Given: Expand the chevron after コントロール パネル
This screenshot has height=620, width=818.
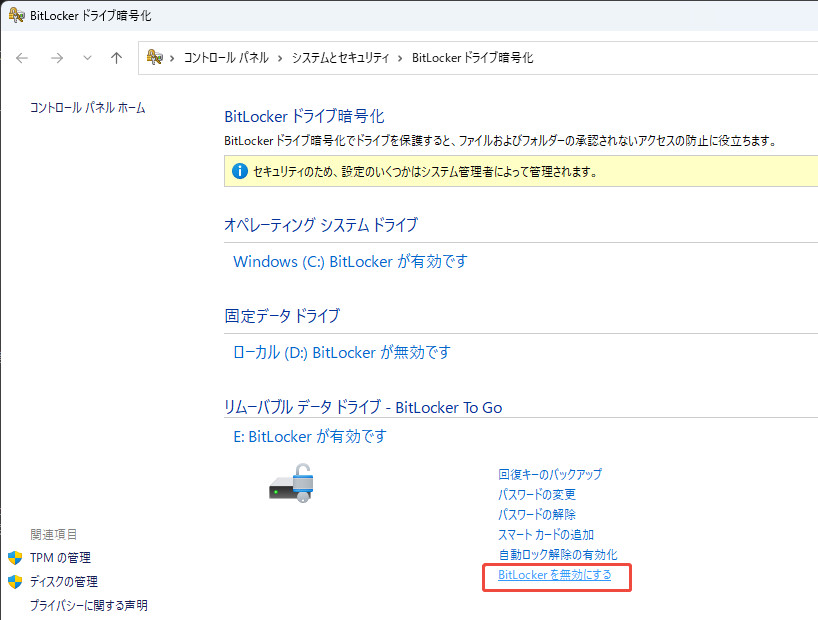Looking at the screenshot, I should pos(280,58).
